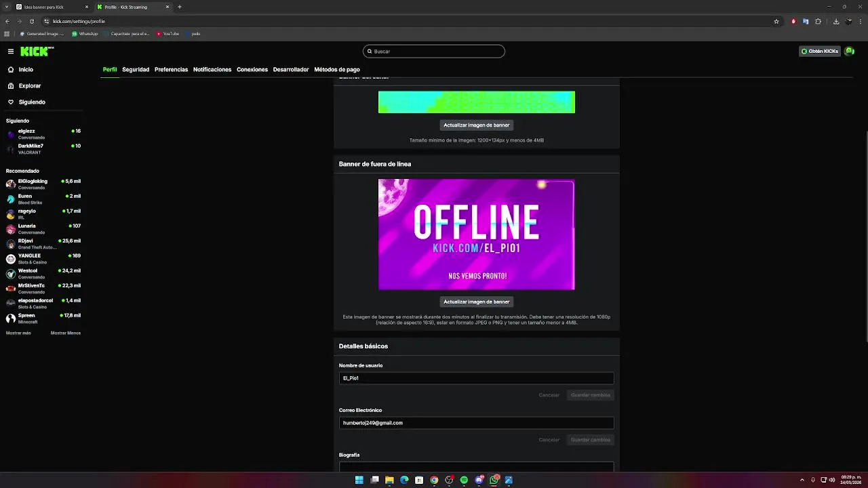Click the Nombre de usuario field
Screen dimensions: 868x488
point(476,378)
